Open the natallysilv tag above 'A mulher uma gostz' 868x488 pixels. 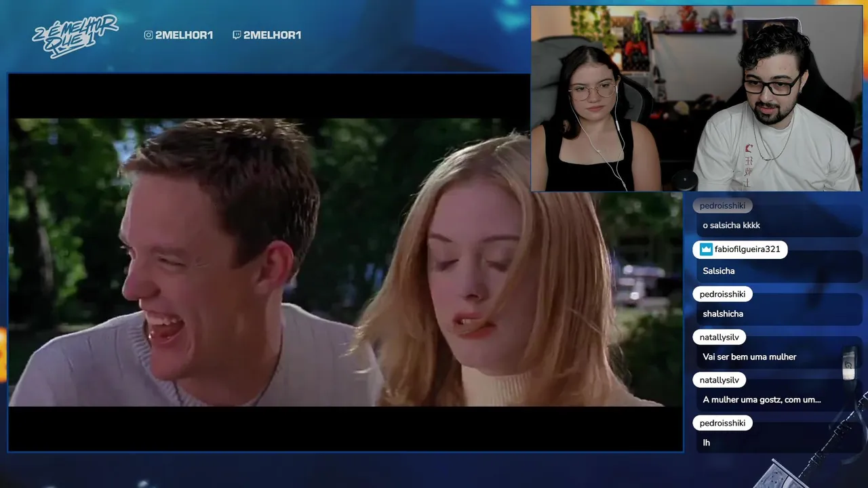tap(719, 380)
